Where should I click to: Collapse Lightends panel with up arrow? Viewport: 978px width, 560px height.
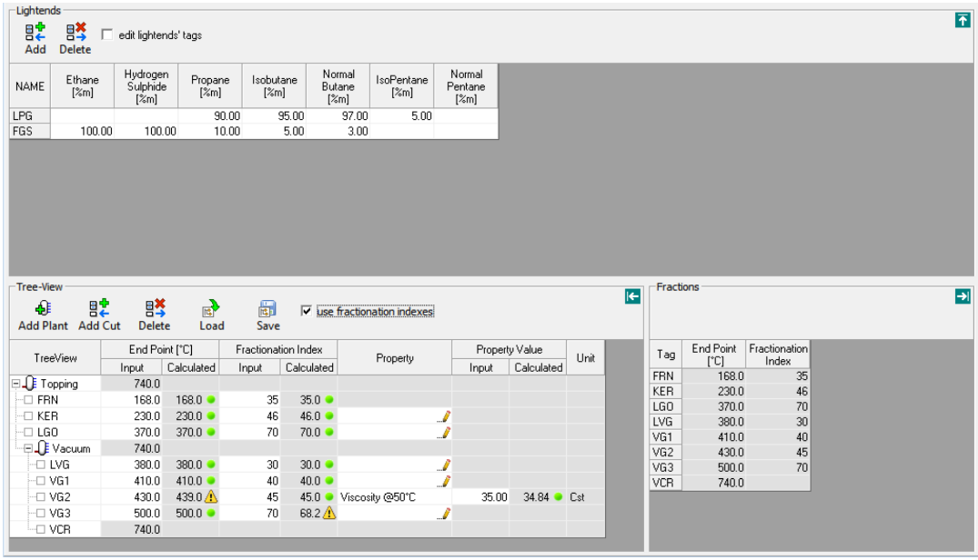point(963,21)
